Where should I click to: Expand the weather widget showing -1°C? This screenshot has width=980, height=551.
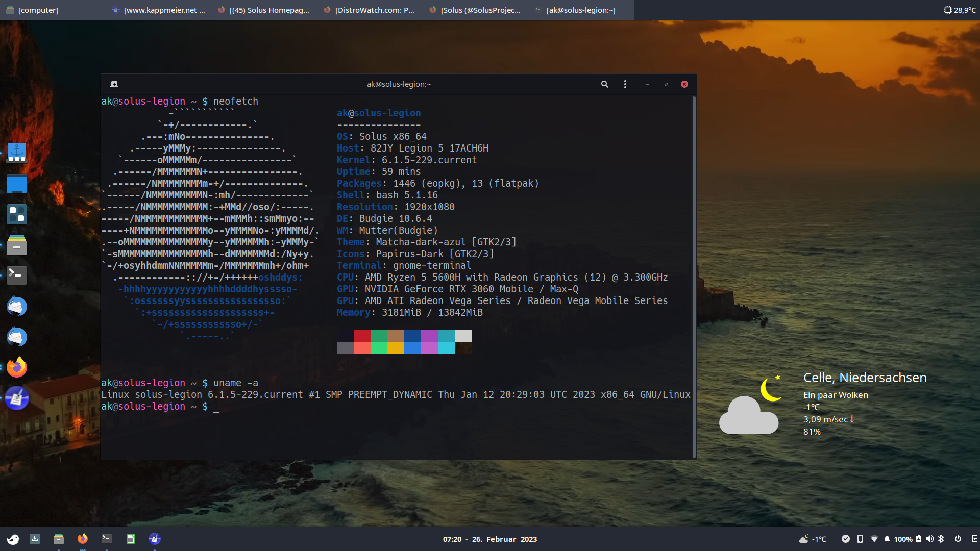click(812, 539)
